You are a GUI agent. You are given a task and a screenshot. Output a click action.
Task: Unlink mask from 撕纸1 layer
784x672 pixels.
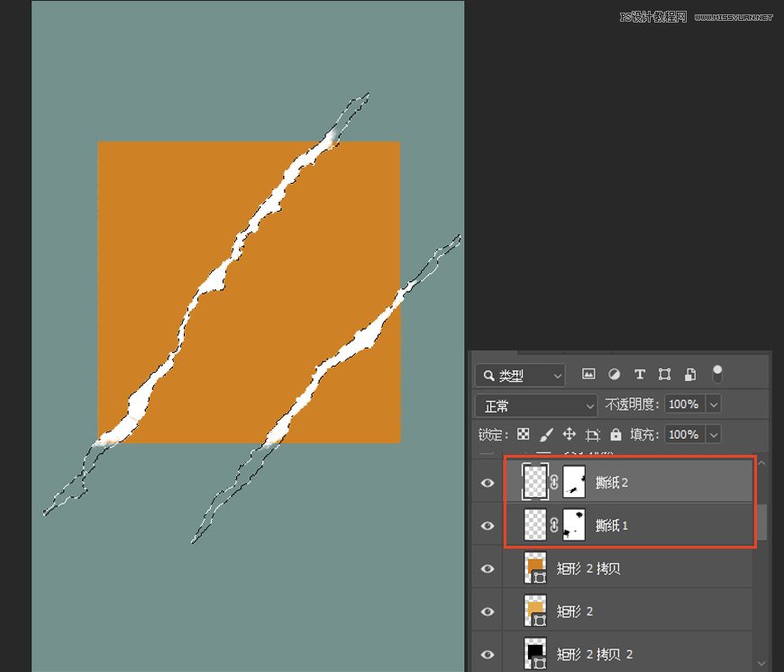553,525
